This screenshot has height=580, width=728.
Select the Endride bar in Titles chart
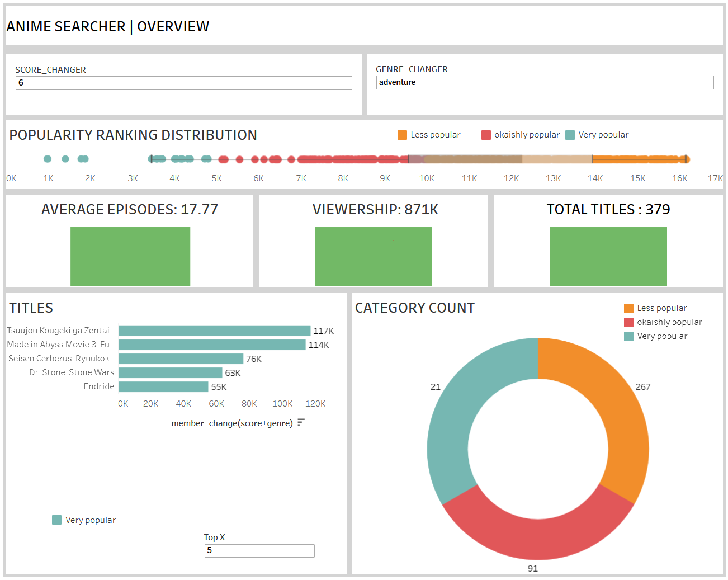pos(163,386)
